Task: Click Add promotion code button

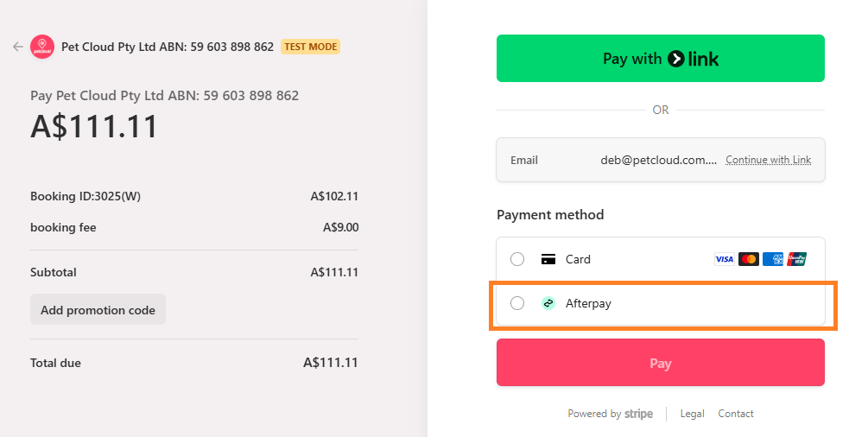Action: tap(98, 310)
